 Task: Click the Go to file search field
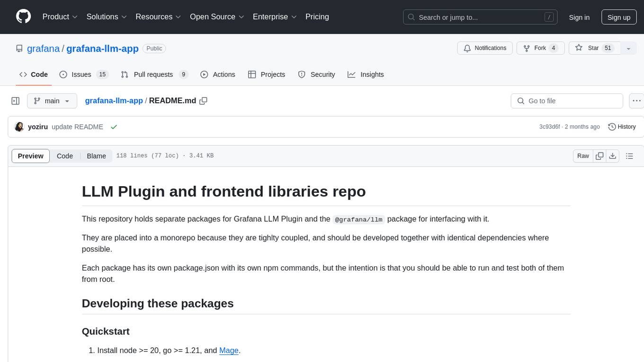[x=567, y=101]
